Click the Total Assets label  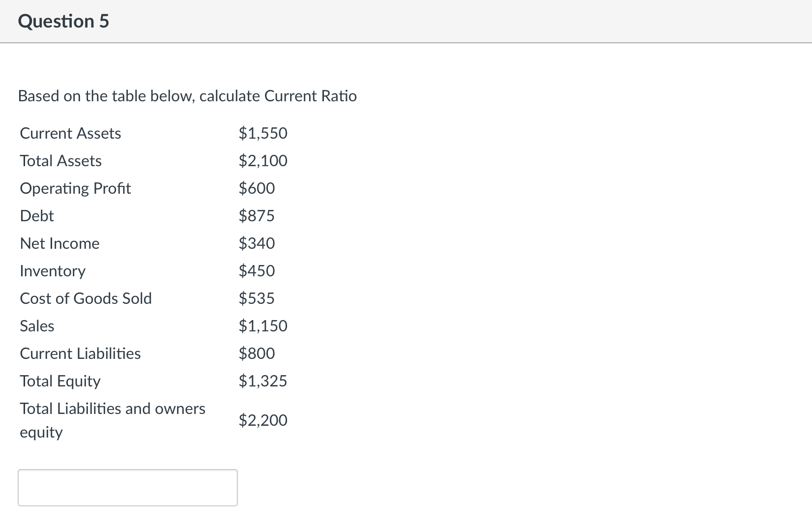pos(60,160)
